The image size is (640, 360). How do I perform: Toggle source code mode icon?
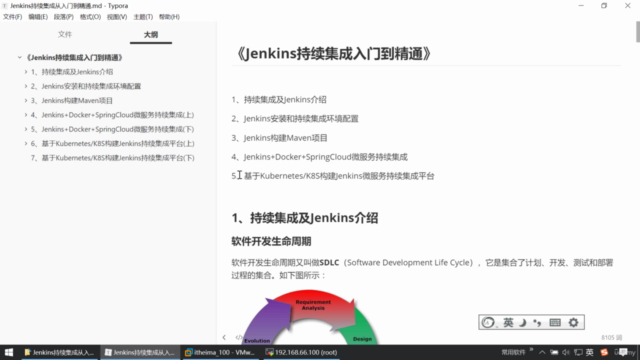(x=239, y=337)
